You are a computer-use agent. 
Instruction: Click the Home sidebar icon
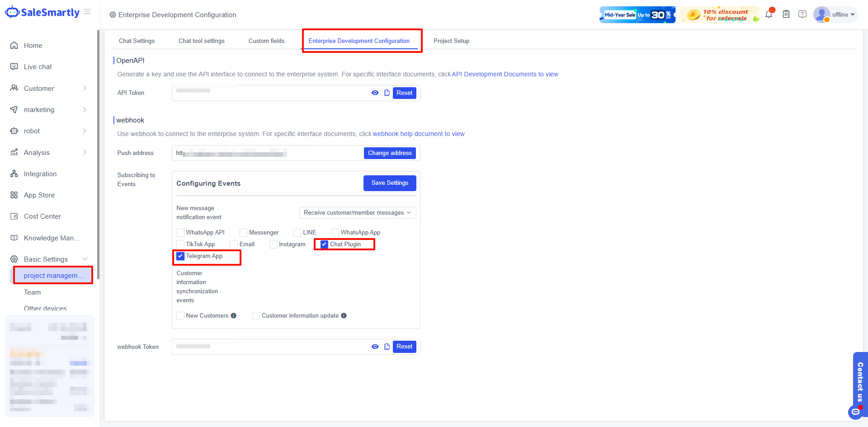point(14,46)
